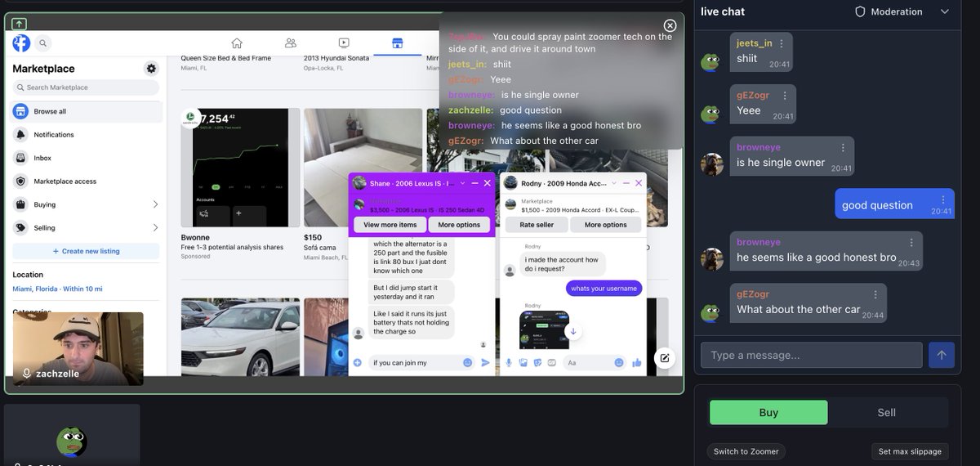Send the message in Shane chat
The height and width of the screenshot is (466, 980).
[485, 362]
